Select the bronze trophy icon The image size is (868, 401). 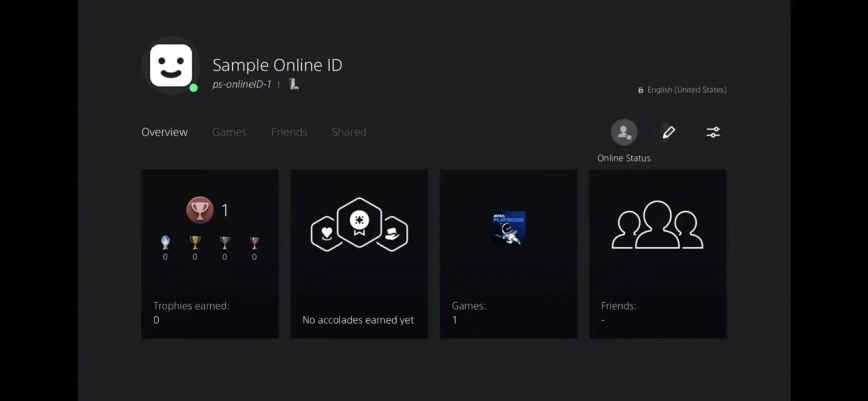254,243
